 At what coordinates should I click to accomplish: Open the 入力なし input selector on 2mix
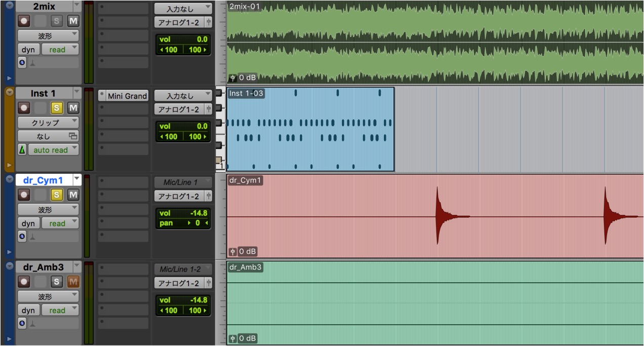[x=183, y=9]
